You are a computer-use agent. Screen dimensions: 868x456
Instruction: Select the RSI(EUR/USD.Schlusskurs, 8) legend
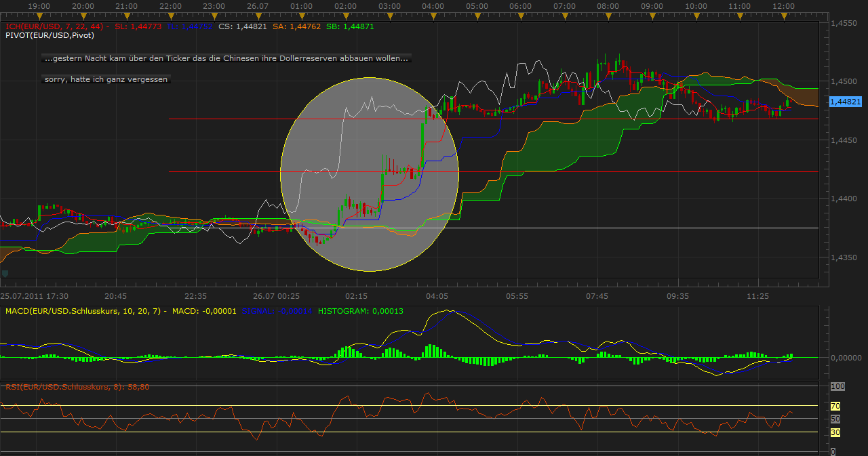point(78,386)
